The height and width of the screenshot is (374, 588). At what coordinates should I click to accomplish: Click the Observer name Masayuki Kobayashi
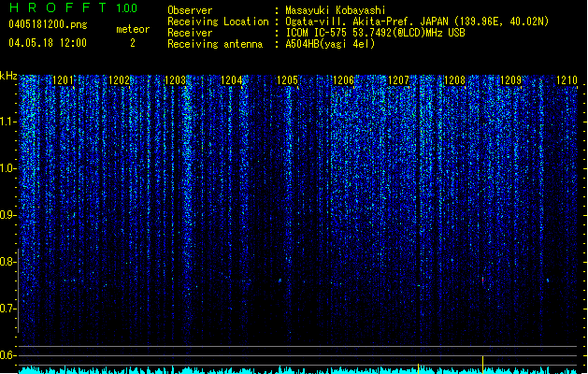tap(336, 10)
